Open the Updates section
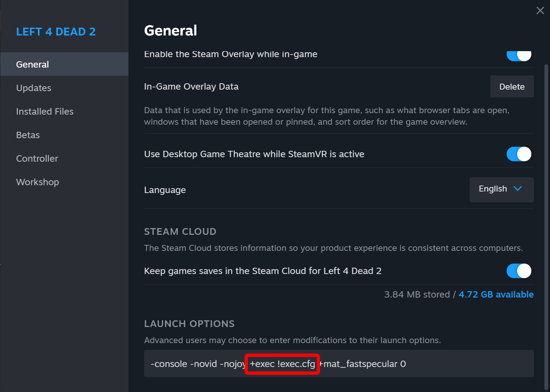550x392 pixels. 34,88
